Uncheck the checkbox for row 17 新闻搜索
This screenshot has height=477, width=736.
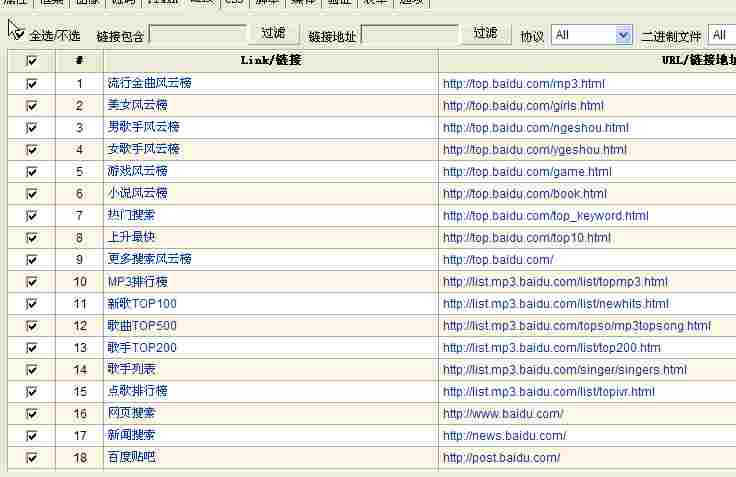[x=31, y=436]
